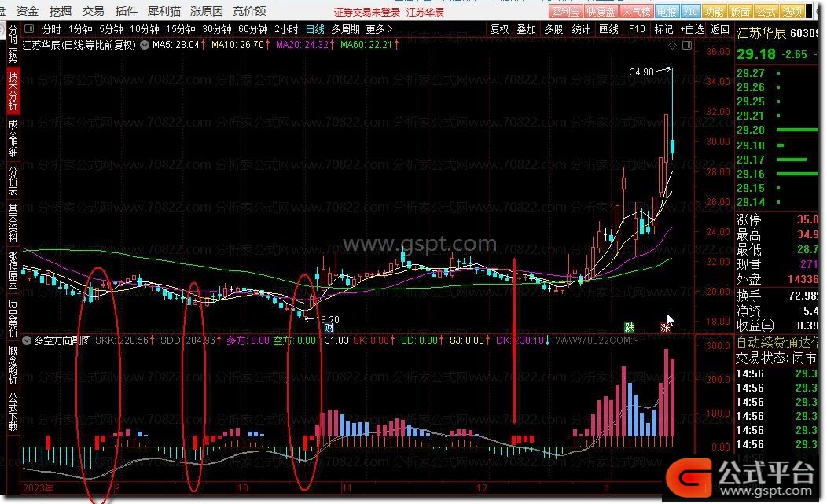Click 叠加 in the chart toolbar
827x504 pixels.
point(527,29)
